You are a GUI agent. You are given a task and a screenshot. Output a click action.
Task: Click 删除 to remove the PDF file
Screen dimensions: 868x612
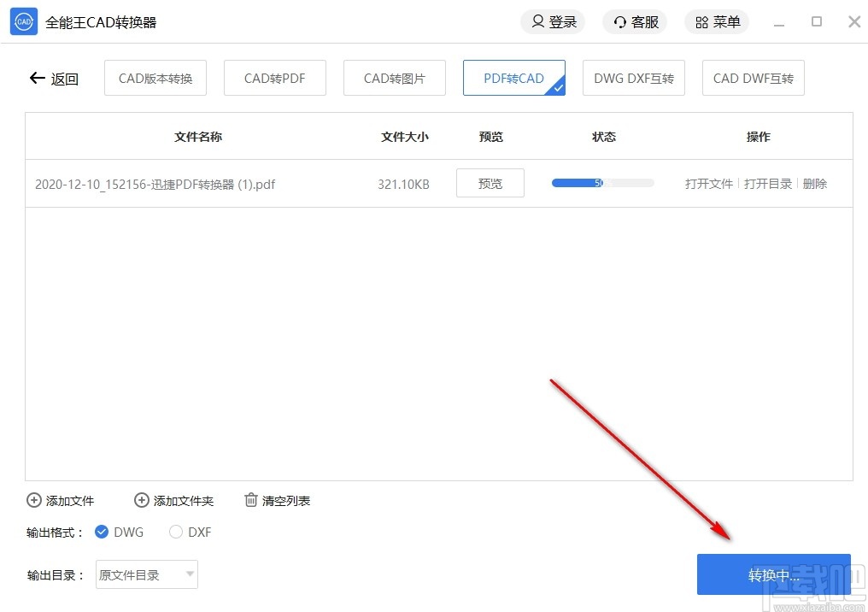815,183
